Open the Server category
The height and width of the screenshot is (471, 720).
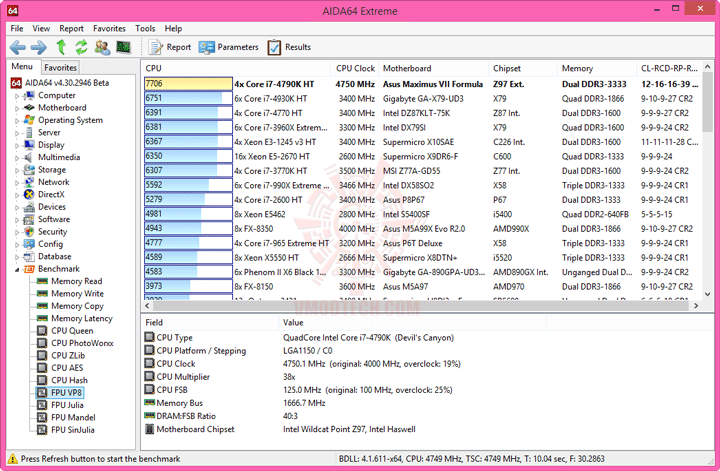point(49,133)
